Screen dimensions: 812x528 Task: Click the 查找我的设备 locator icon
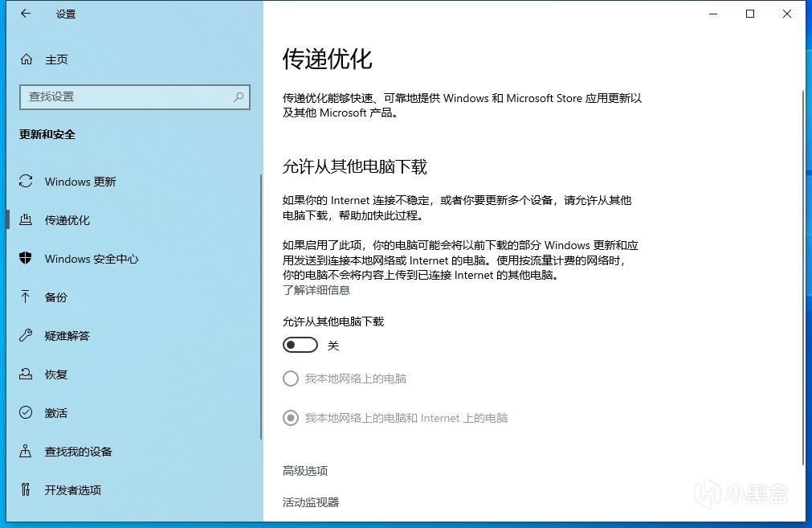[x=26, y=452]
